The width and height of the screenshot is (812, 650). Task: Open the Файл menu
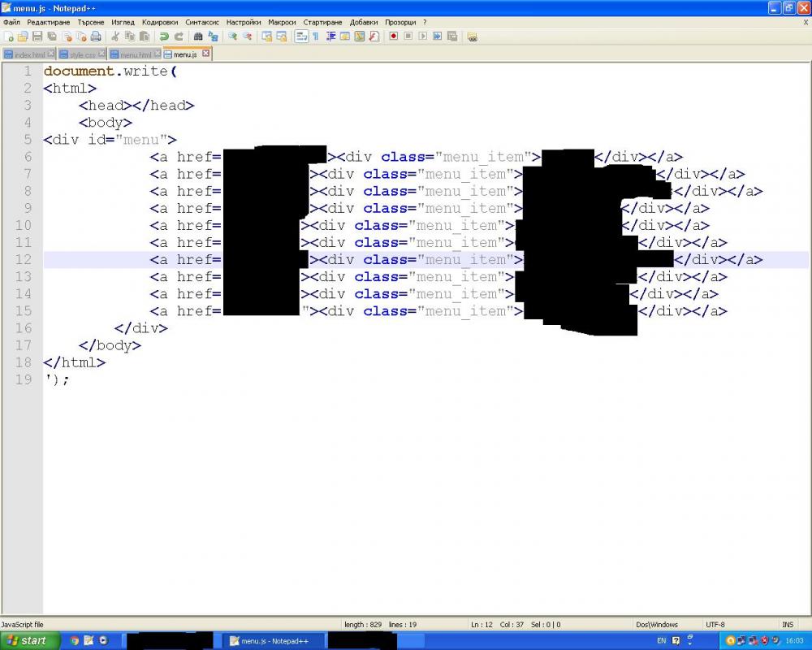pos(11,22)
